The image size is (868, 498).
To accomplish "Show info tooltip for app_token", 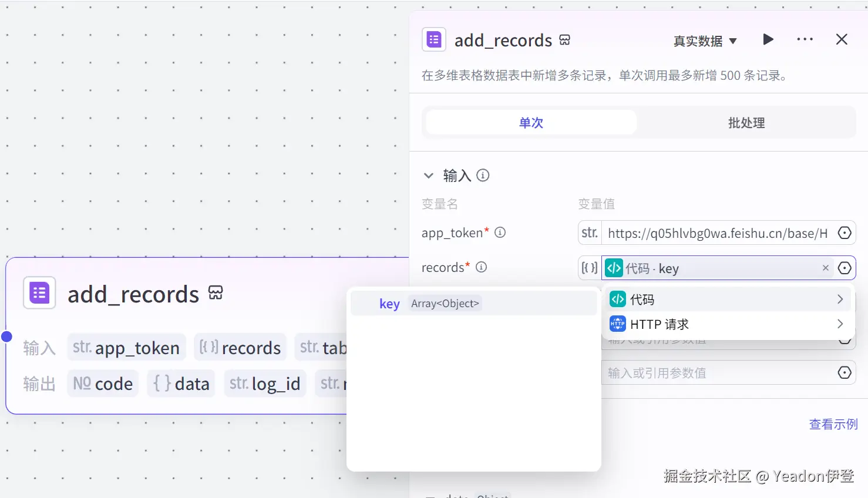I will pos(500,233).
